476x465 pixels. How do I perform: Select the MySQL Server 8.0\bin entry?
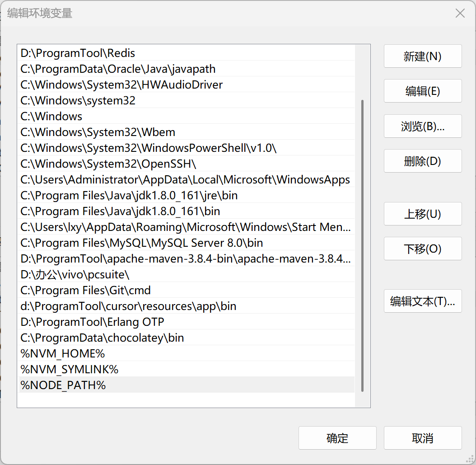[x=187, y=242]
